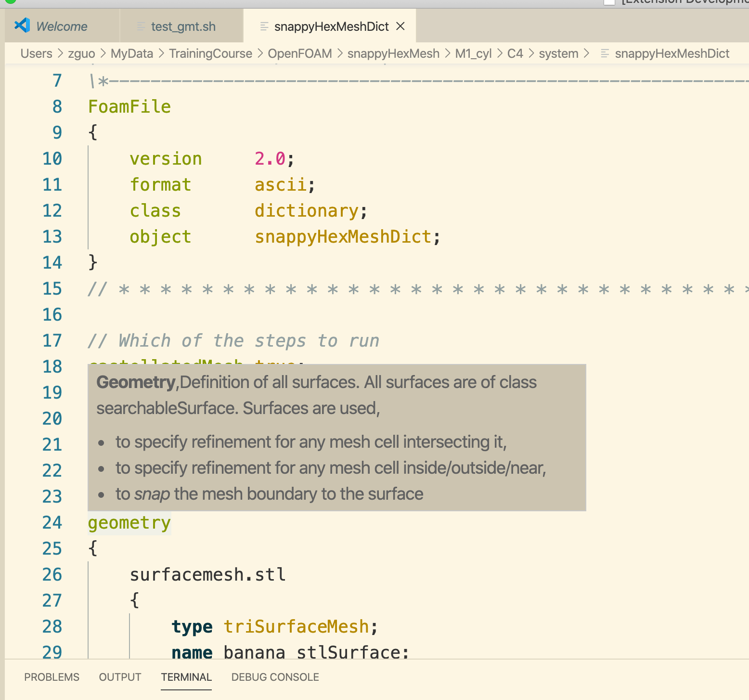This screenshot has width=749, height=700.
Task: Click triSurfaceMesh on line 28
Action: coord(296,626)
